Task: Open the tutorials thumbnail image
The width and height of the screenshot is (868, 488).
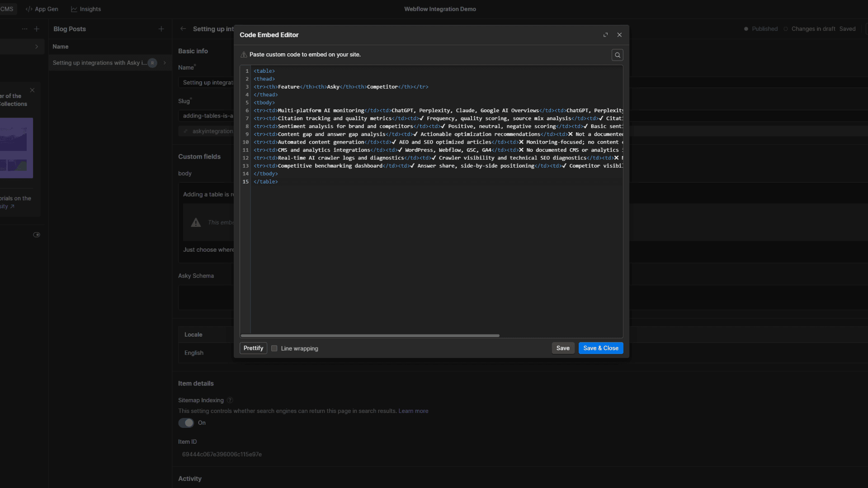Action: pos(16,148)
